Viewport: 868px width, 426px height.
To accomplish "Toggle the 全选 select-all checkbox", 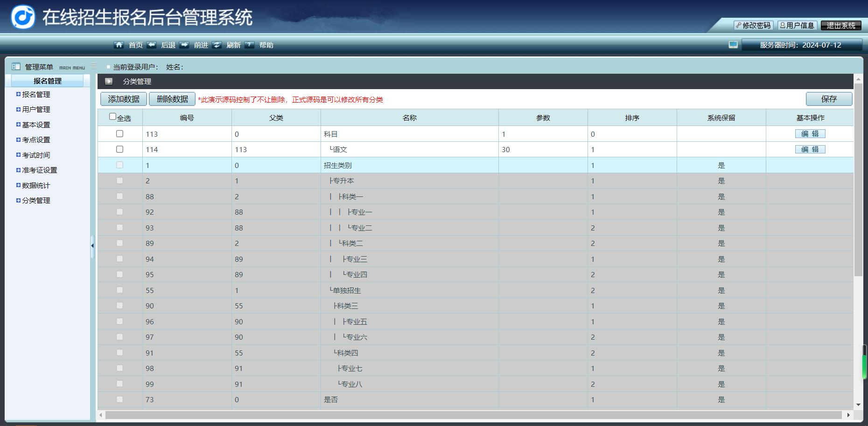I will pyautogui.click(x=112, y=117).
